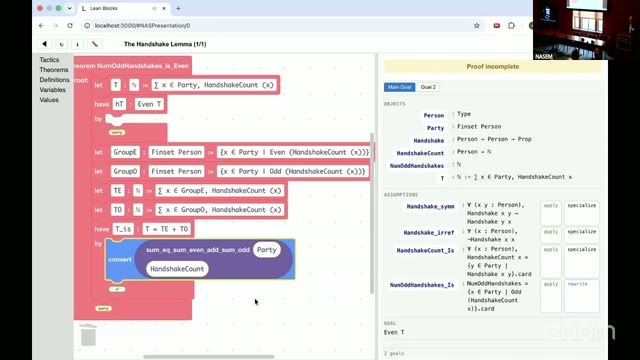Click the theorem NumOddHandshakes_is_Even header block
The width and height of the screenshot is (640, 360).
click(x=132, y=66)
